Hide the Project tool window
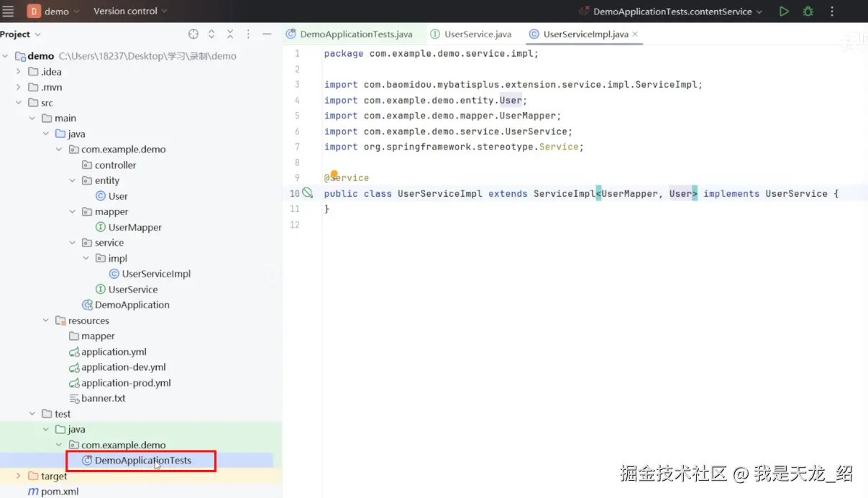868x498 pixels. point(267,34)
